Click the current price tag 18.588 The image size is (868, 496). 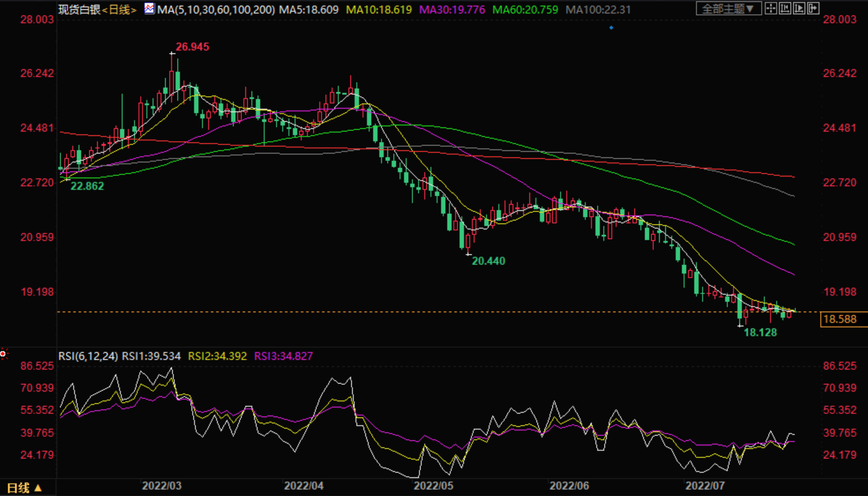(840, 319)
